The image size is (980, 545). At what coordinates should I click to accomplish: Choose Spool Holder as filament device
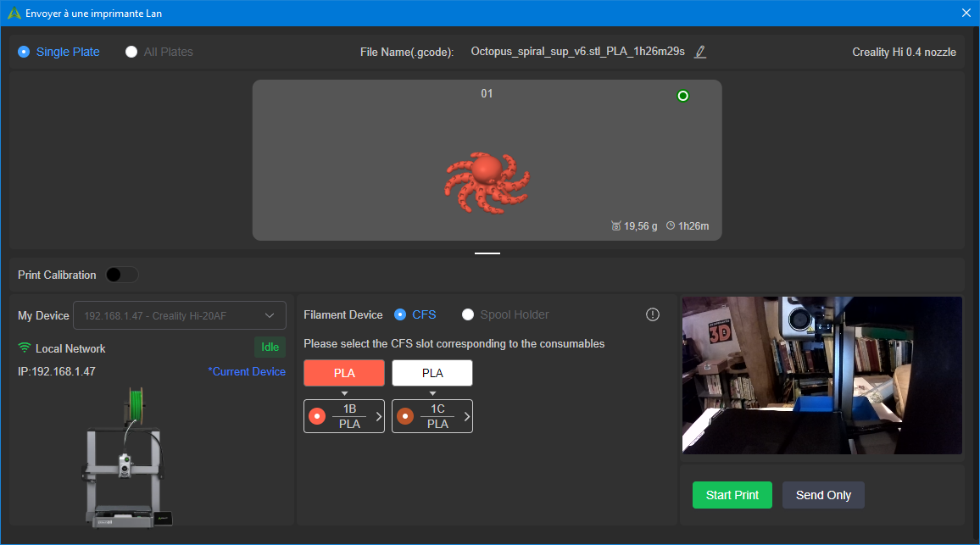505,314
